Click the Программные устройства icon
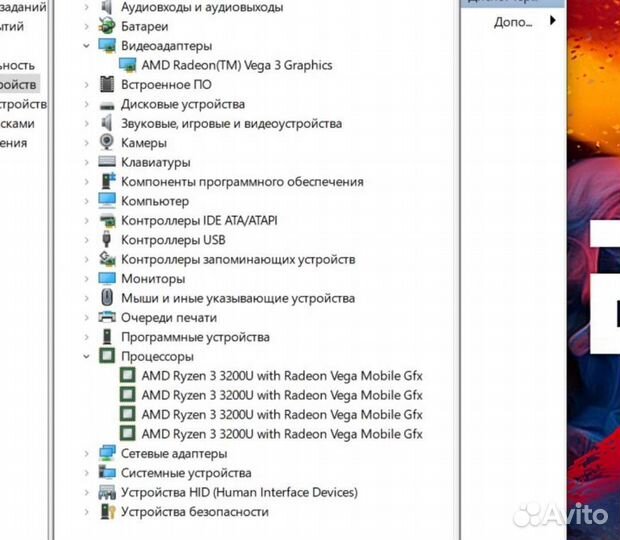 [107, 336]
